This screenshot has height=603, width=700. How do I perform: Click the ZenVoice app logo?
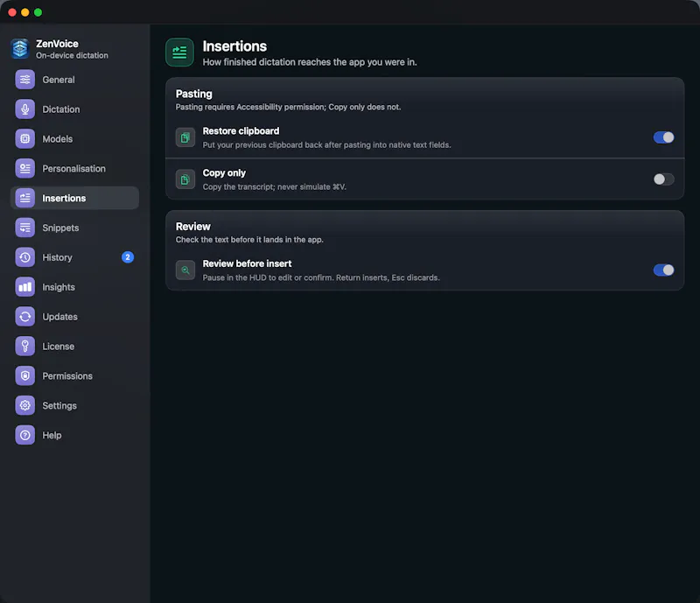[20, 49]
